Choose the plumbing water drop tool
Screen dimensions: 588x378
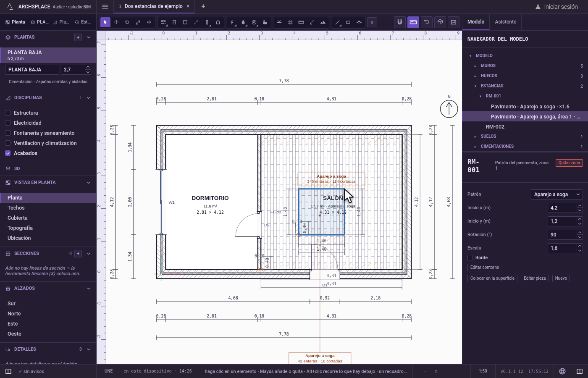[243, 22]
